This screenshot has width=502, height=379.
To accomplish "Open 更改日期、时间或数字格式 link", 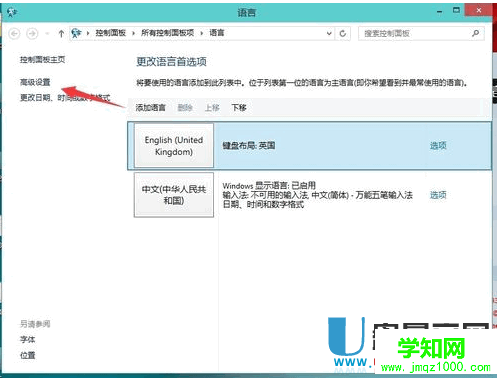I will (65, 98).
